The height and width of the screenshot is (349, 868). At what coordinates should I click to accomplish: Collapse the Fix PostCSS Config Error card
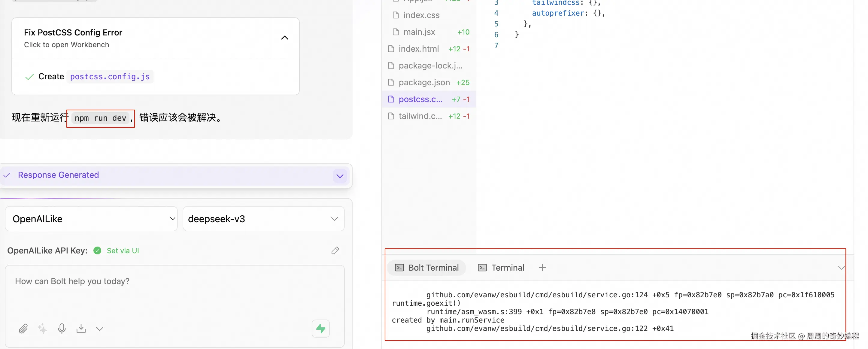[x=284, y=38]
